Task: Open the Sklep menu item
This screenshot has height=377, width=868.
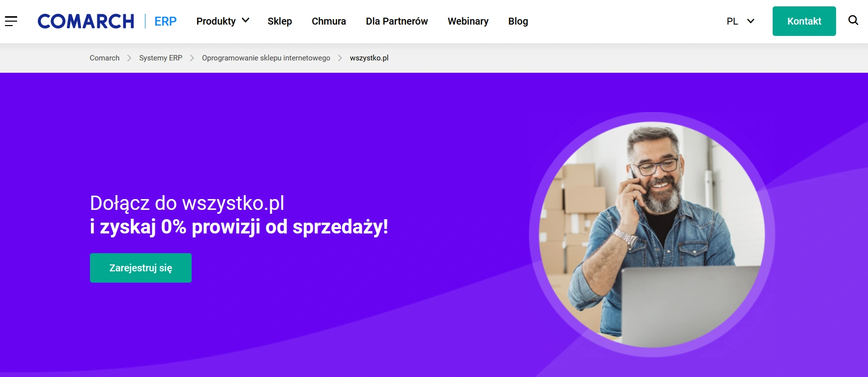Action: (280, 21)
